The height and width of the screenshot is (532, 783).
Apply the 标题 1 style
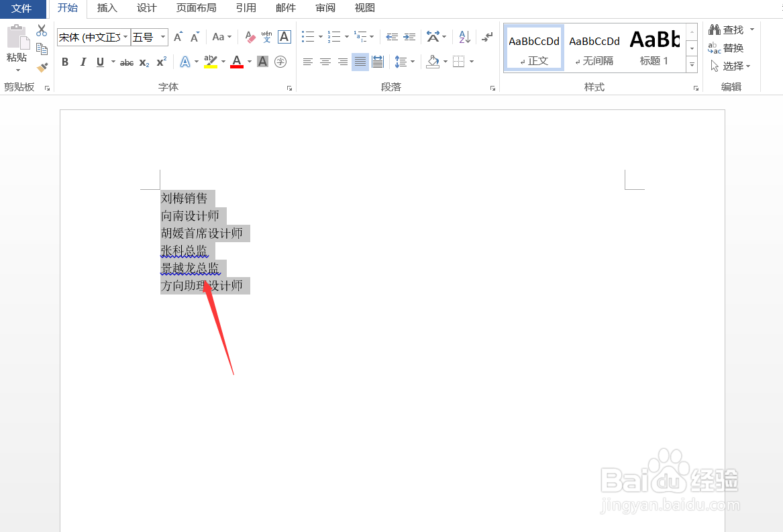(654, 47)
